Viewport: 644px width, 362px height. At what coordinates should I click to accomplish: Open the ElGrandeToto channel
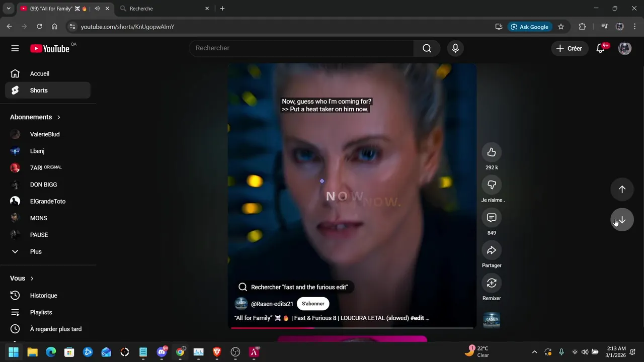pos(48,201)
